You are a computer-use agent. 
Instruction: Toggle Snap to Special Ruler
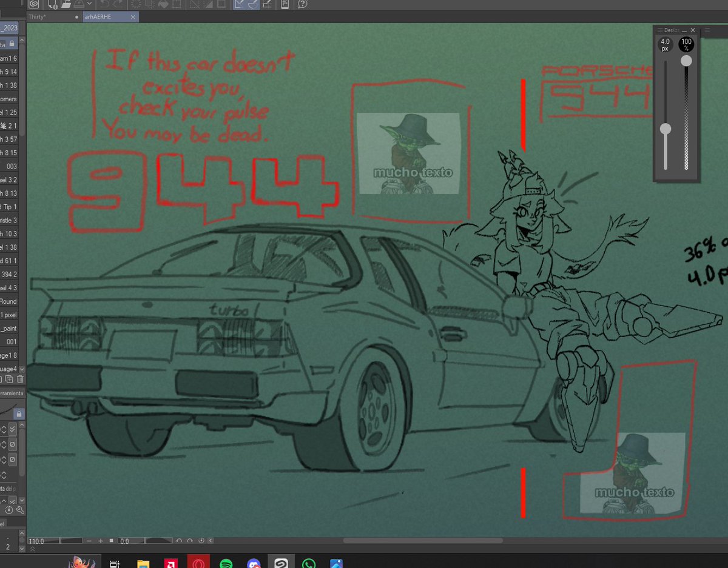click(x=254, y=4)
